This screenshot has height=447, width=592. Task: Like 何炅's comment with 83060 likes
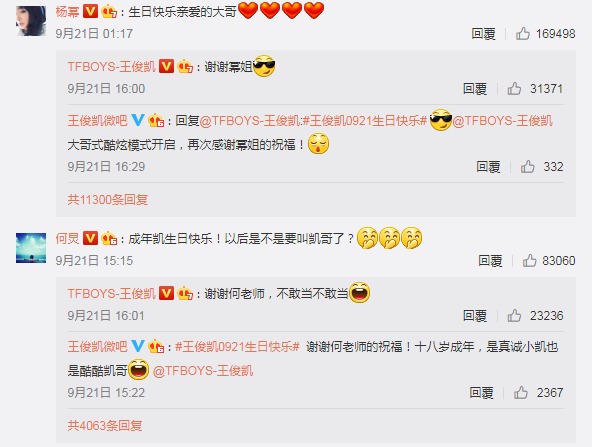529,260
